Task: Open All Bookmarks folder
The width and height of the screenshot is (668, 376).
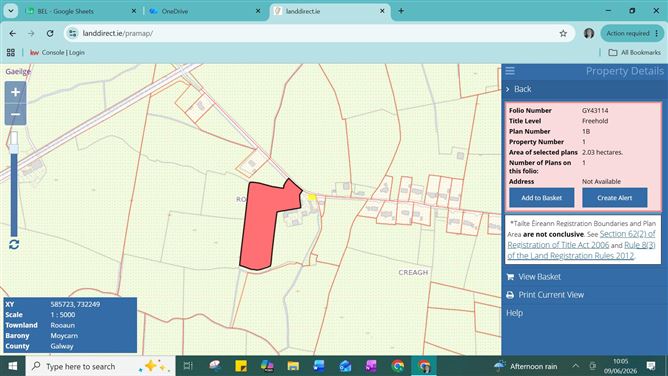Action: 634,52
